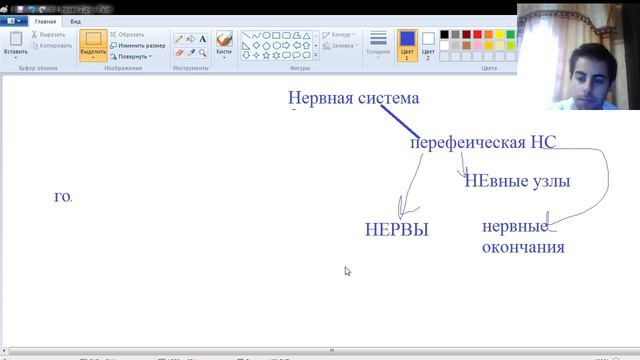This screenshot has height=360, width=640.
Task: Pick the black color swatch
Action: (444, 35)
